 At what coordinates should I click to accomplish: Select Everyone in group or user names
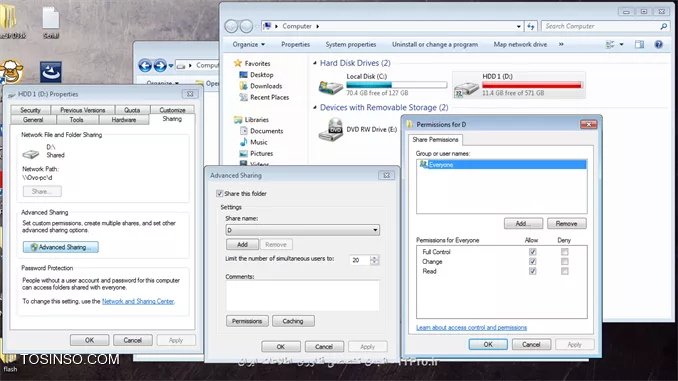tap(502, 164)
